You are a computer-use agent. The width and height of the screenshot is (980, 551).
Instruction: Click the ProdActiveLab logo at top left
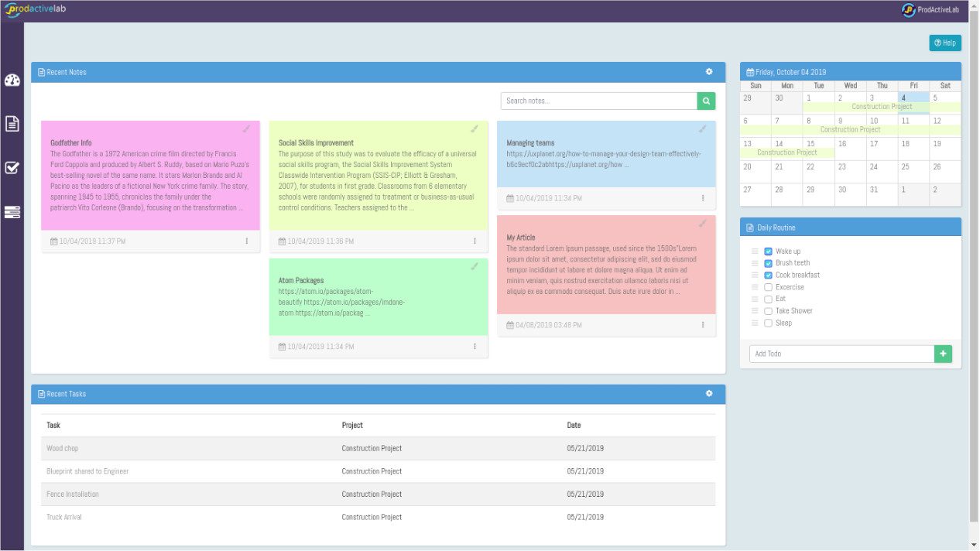pyautogui.click(x=35, y=10)
